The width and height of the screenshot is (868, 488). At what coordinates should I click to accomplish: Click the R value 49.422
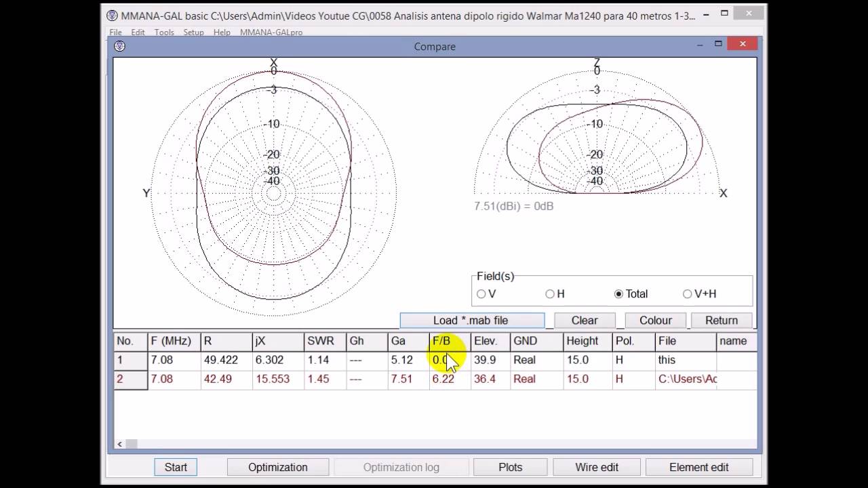tap(220, 360)
